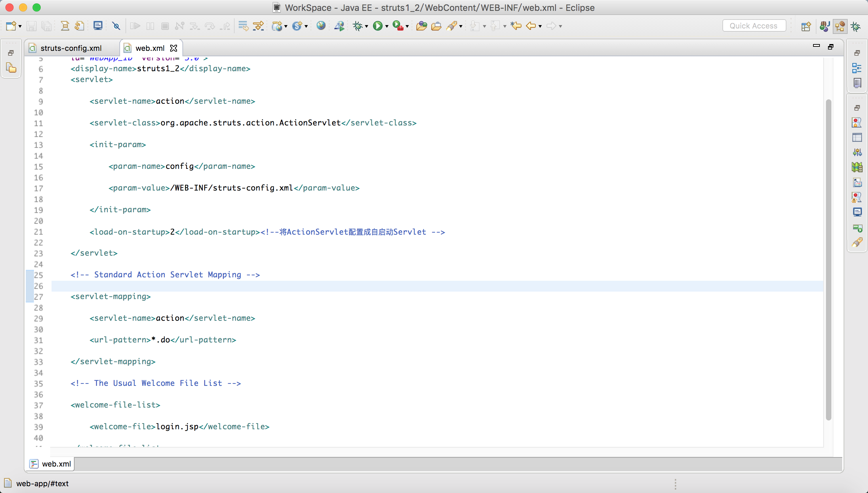Minimize the editor area

pos(816,45)
